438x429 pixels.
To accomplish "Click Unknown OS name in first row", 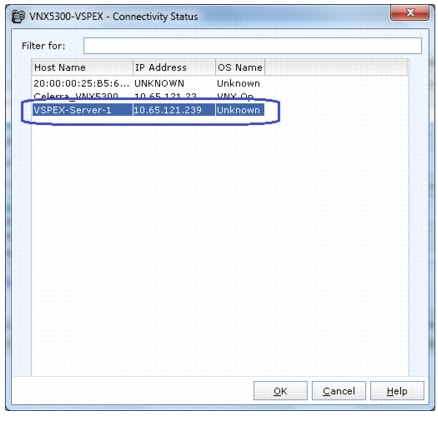I will click(x=238, y=83).
